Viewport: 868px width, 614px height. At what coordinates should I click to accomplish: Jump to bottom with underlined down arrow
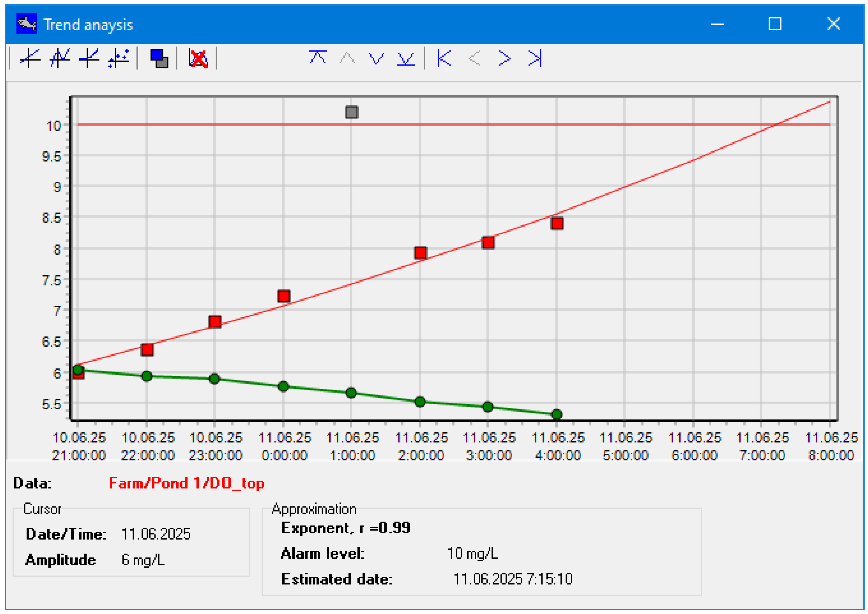coord(406,59)
